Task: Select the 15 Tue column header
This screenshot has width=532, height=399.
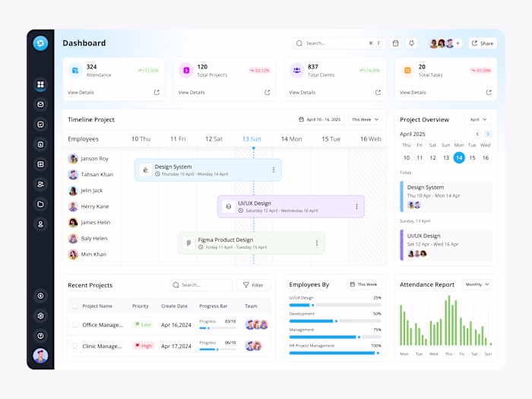Action: [x=331, y=139]
